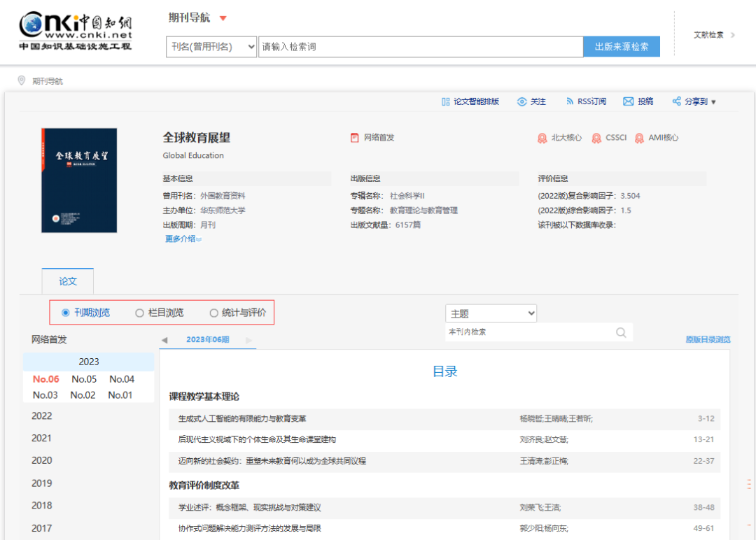Click the 社会科学II series link

(x=407, y=196)
